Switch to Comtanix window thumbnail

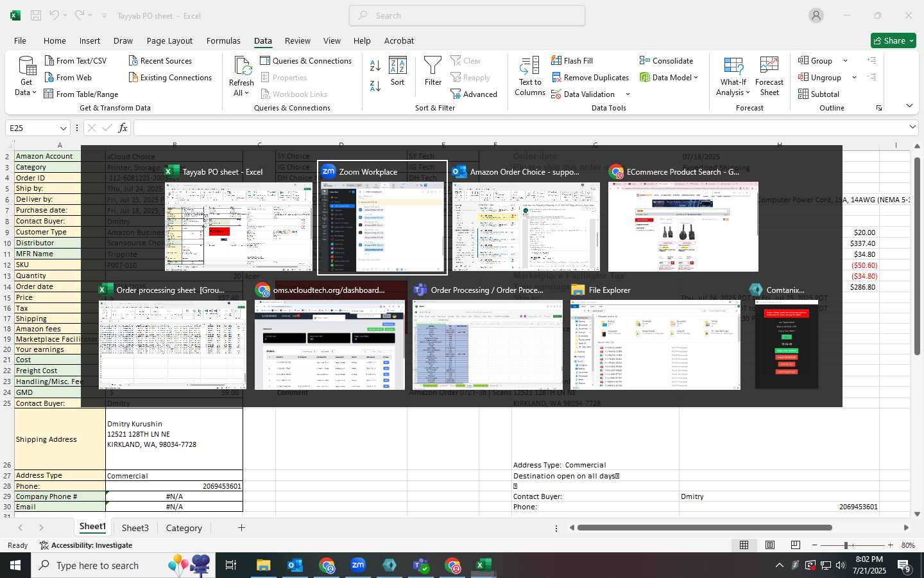coord(786,335)
